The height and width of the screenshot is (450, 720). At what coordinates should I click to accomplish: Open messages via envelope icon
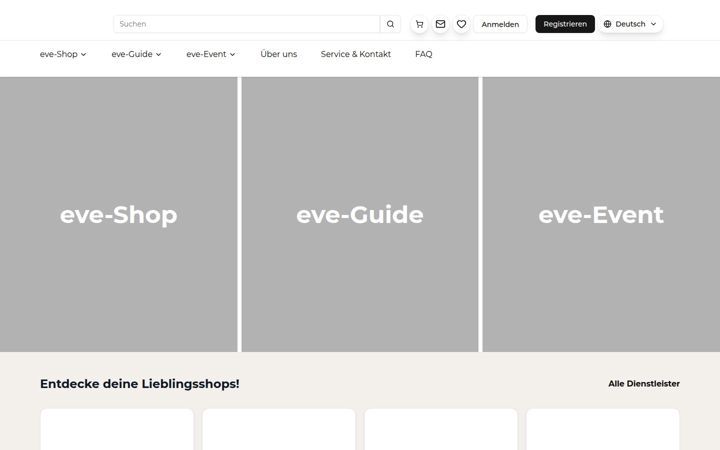click(x=440, y=24)
